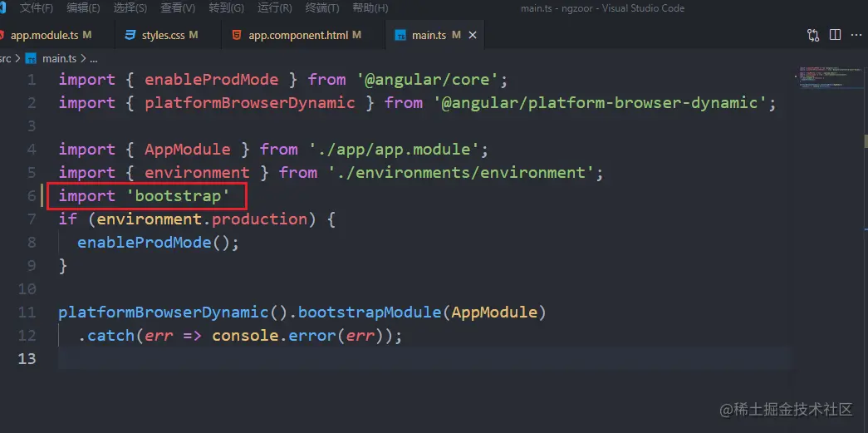Click bootstrapModule on line 11

[370, 312]
